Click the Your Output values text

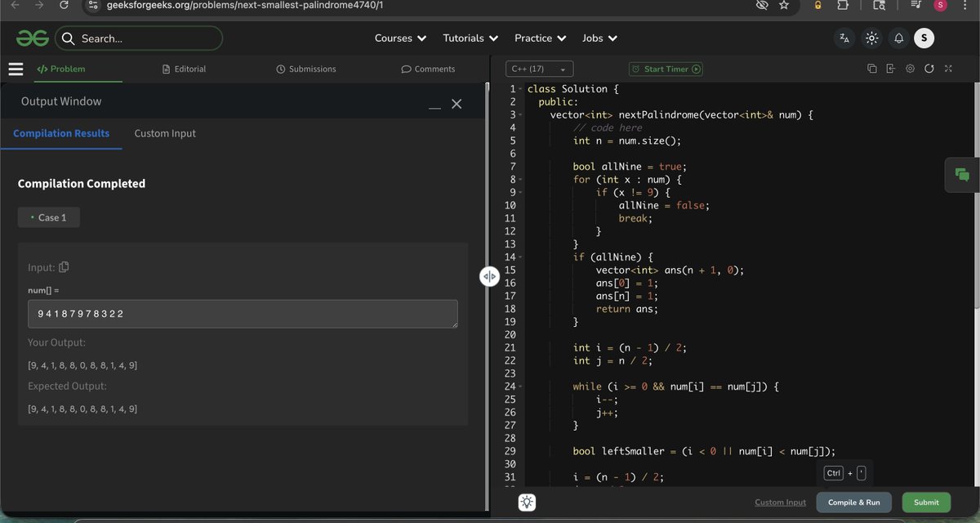point(82,365)
